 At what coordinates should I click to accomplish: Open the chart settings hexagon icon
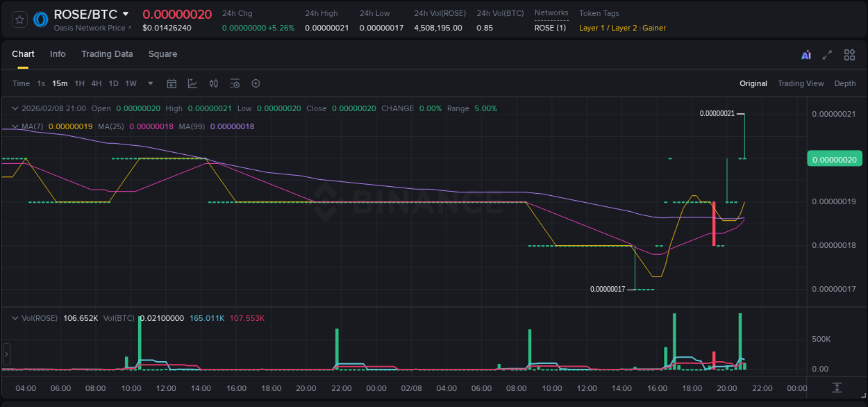[256, 83]
